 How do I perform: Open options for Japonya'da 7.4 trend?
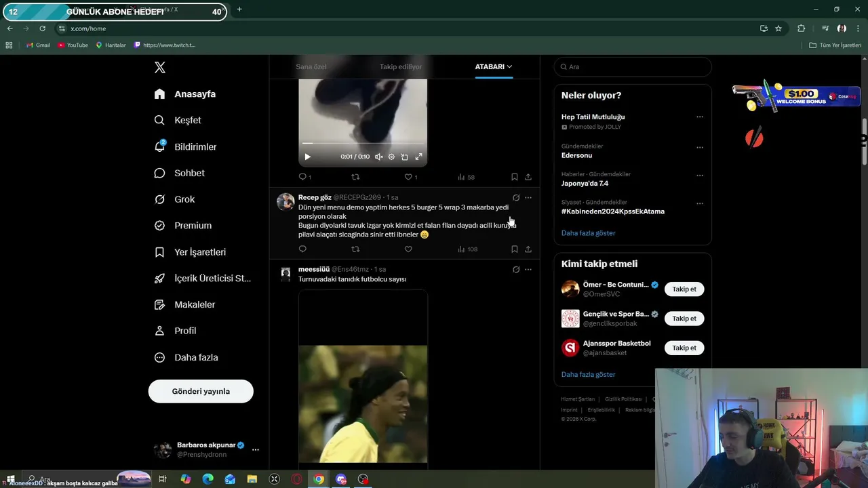click(700, 176)
